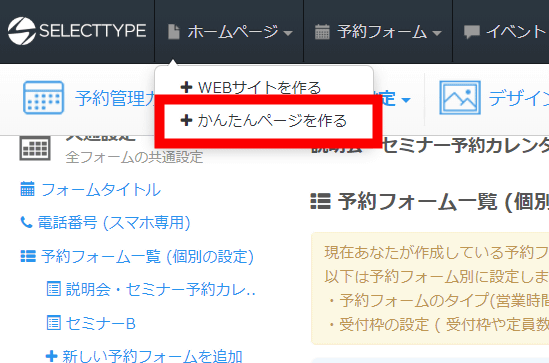549x363 pixels.
Task: Expand the 予約フォーム dropdown arrow
Action: [x=437, y=33]
